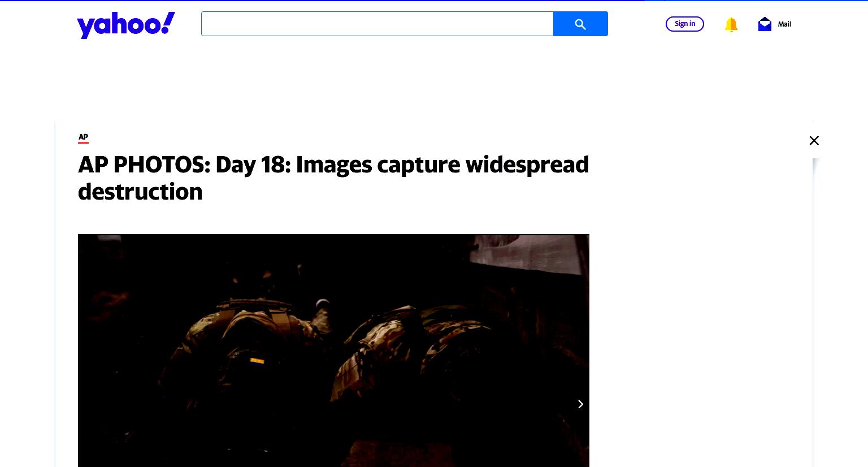Open the soldiers slideshow photo
This screenshot has width=868, height=467.
click(333, 351)
